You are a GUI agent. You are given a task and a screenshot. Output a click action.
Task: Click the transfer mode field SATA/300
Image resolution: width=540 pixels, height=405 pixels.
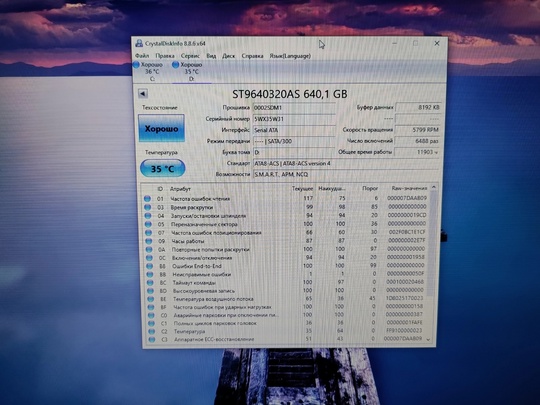294,141
